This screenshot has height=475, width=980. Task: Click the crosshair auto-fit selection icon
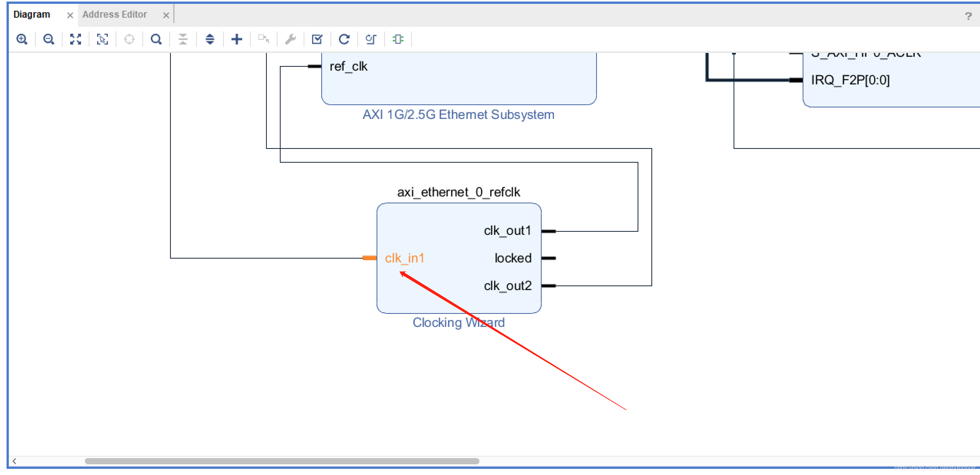coord(129,39)
